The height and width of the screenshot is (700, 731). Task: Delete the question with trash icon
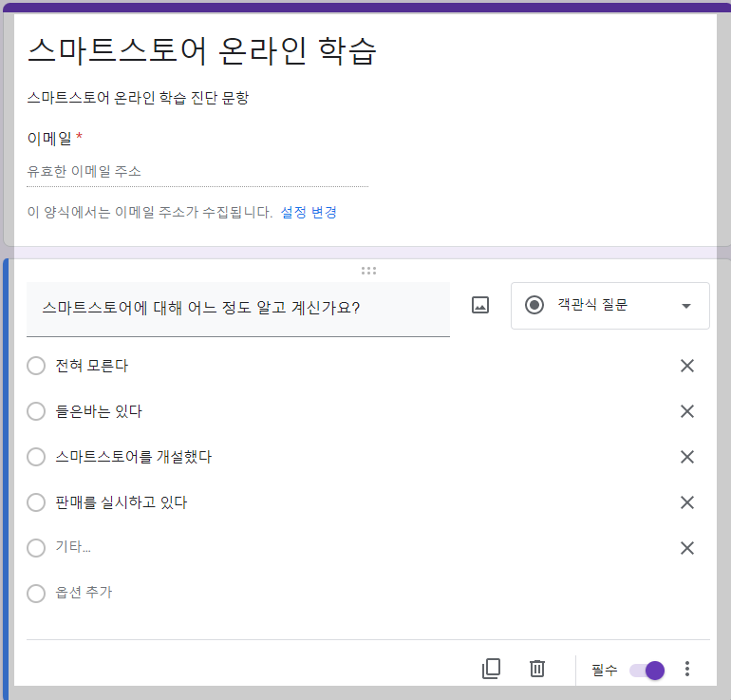tap(537, 669)
